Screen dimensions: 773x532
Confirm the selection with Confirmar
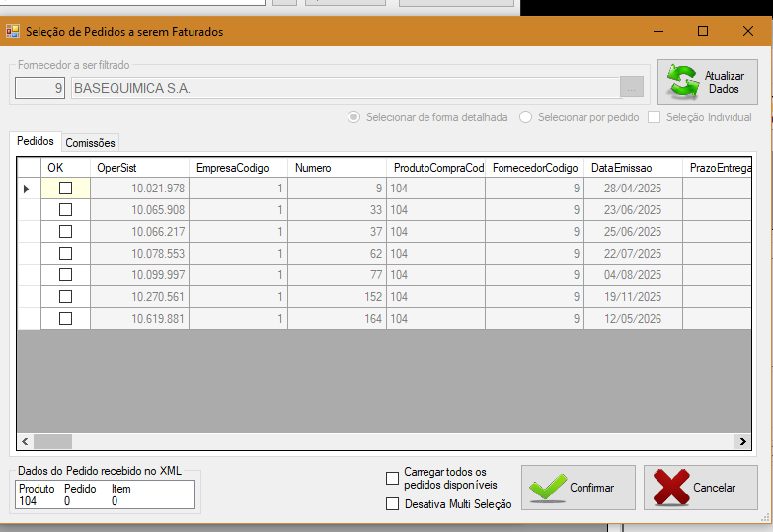(579, 488)
